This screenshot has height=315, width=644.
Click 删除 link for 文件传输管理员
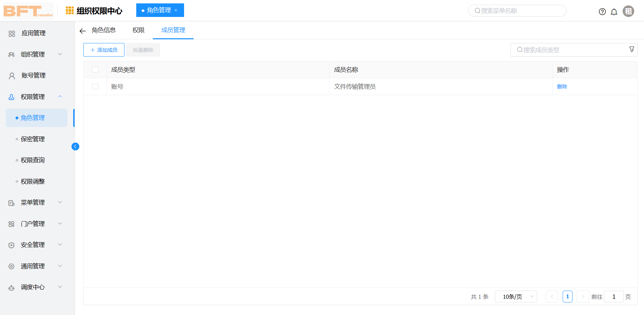(562, 86)
